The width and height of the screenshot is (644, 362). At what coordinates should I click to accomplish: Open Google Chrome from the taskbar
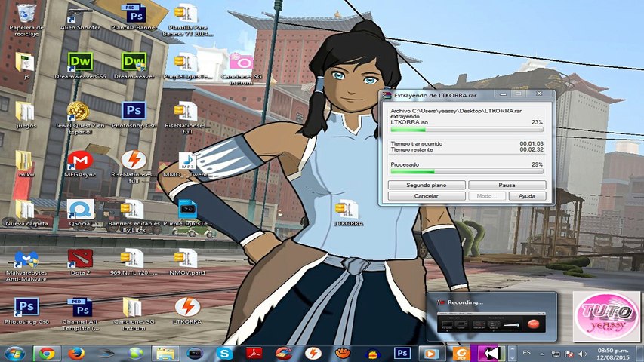click(x=47, y=354)
